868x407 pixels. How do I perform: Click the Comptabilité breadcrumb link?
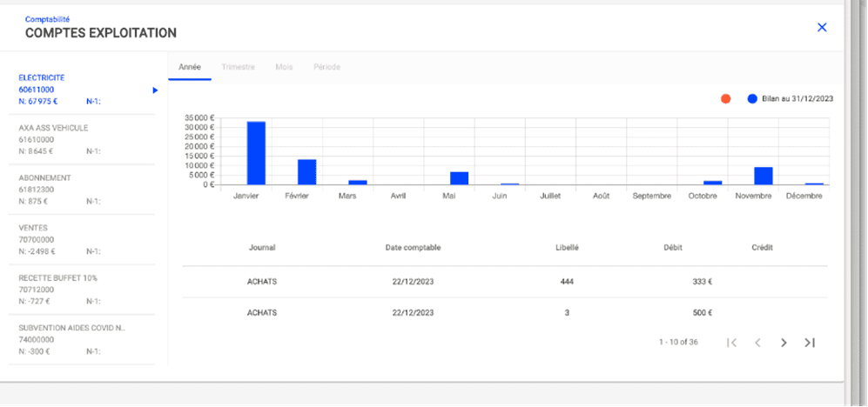tap(47, 18)
